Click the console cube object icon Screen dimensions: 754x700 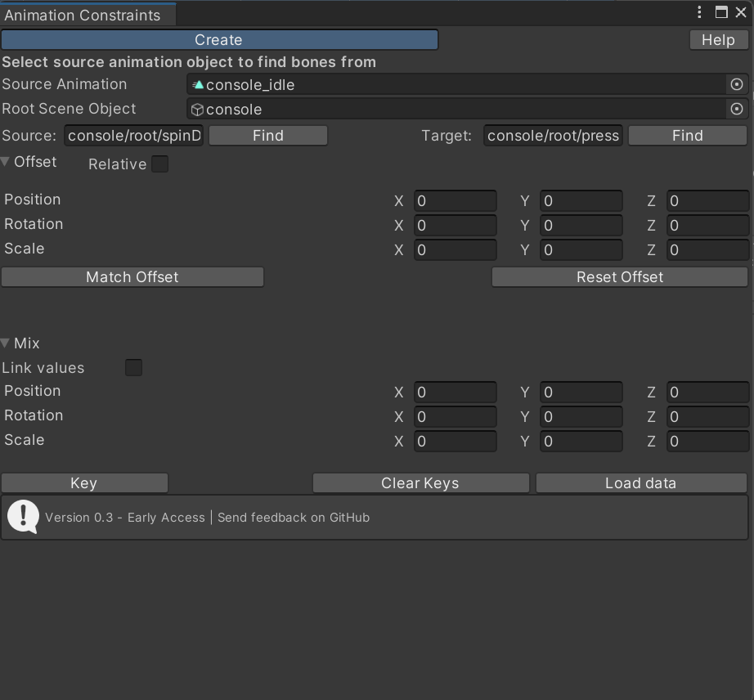[x=197, y=110]
